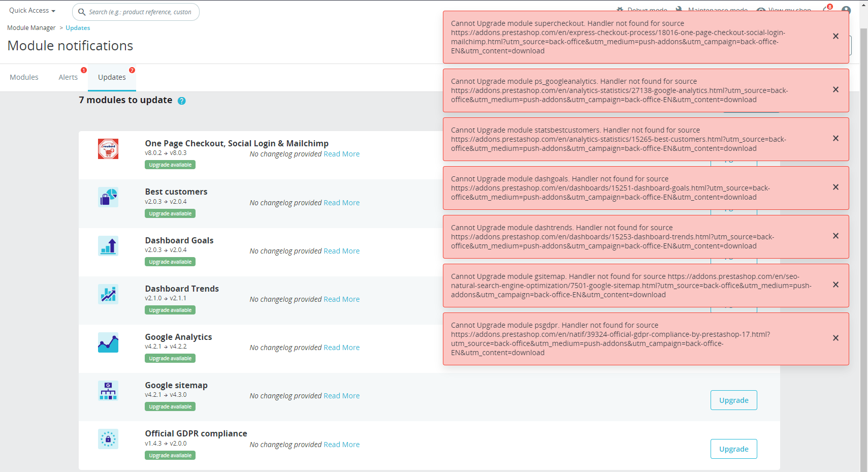Click inside the search field
868x472 pixels.
tap(136, 12)
